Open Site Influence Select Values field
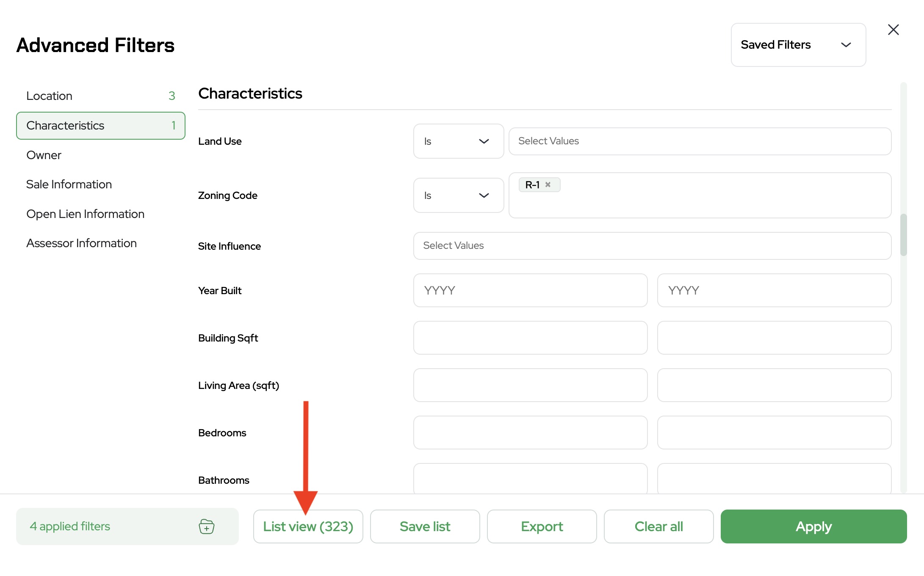This screenshot has height=576, width=924. 652,246
